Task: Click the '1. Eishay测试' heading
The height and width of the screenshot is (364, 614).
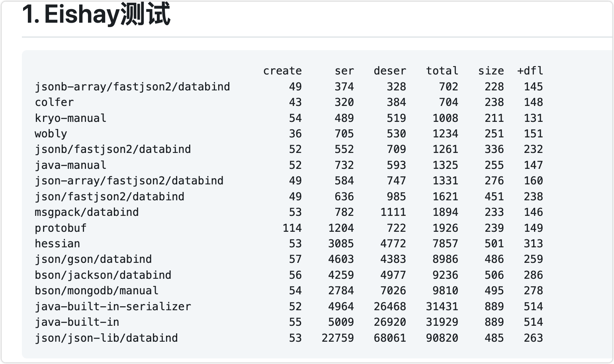Action: click(x=96, y=14)
